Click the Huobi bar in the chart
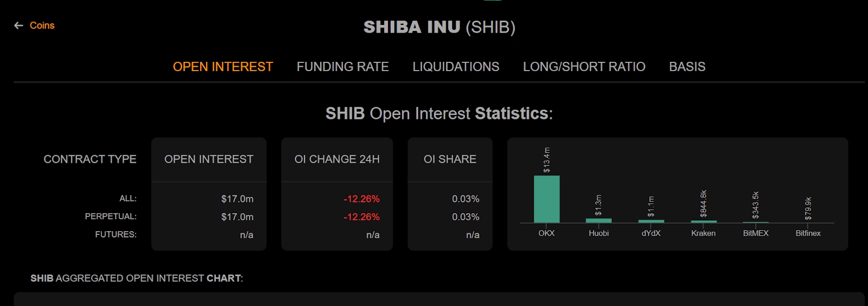868x306 pixels. (x=598, y=220)
